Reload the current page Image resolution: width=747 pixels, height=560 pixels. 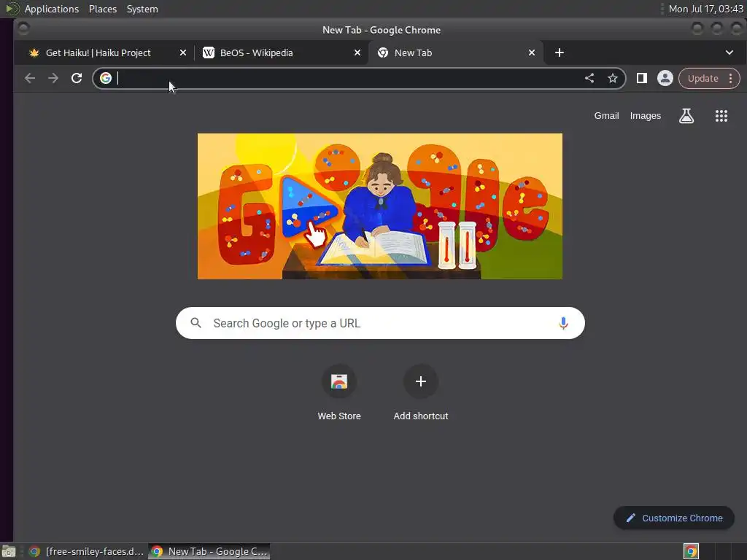[x=77, y=78]
